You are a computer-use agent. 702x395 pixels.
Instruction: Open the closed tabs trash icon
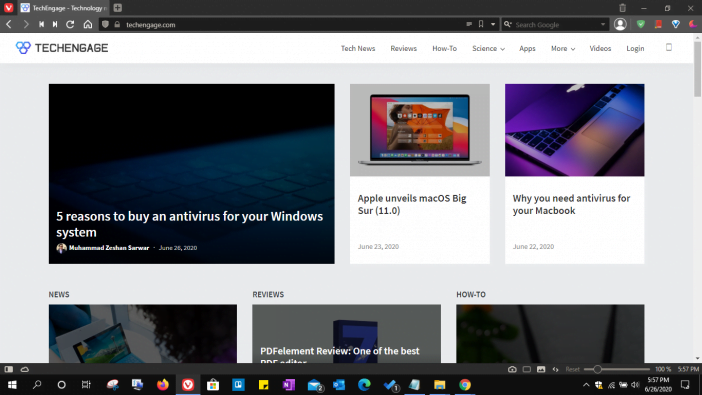pyautogui.click(x=622, y=8)
